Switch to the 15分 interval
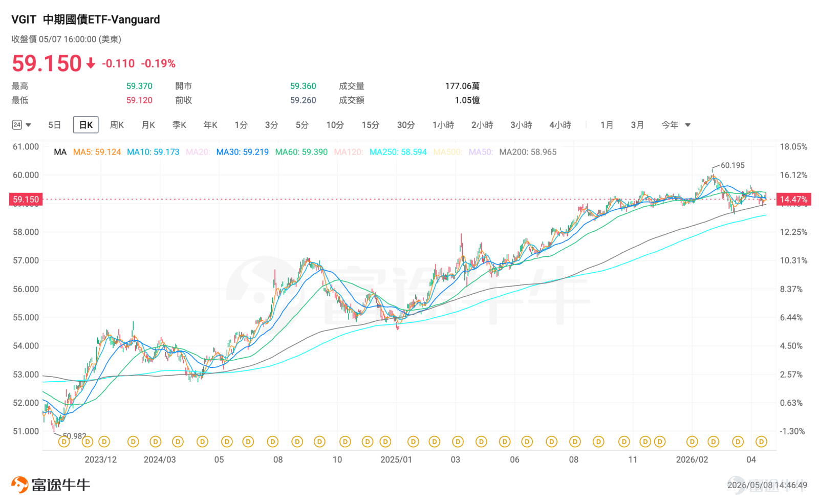The image size is (819, 504). 371,125
